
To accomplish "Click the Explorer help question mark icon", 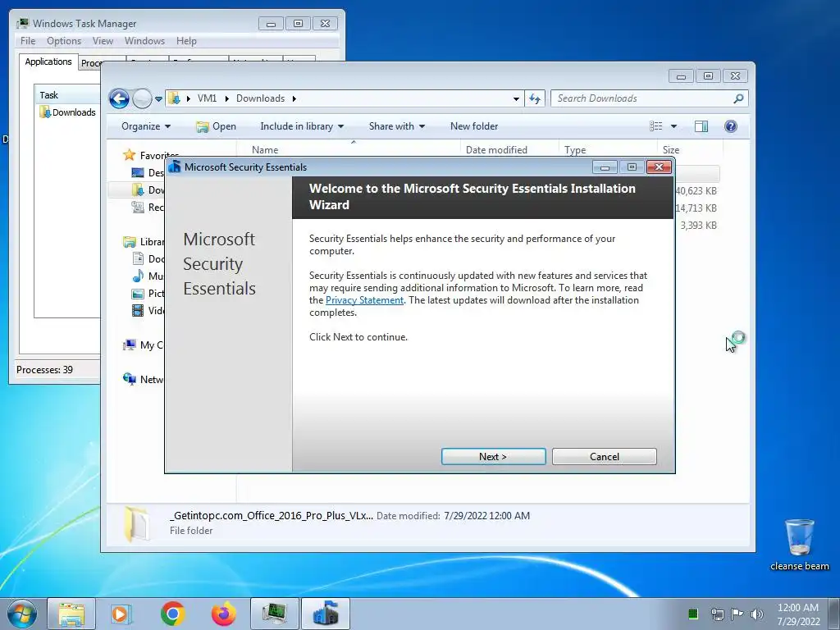I will coord(731,126).
